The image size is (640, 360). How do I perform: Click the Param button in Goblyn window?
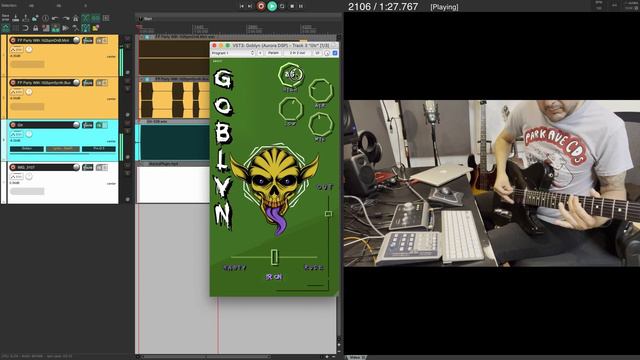tap(273, 53)
